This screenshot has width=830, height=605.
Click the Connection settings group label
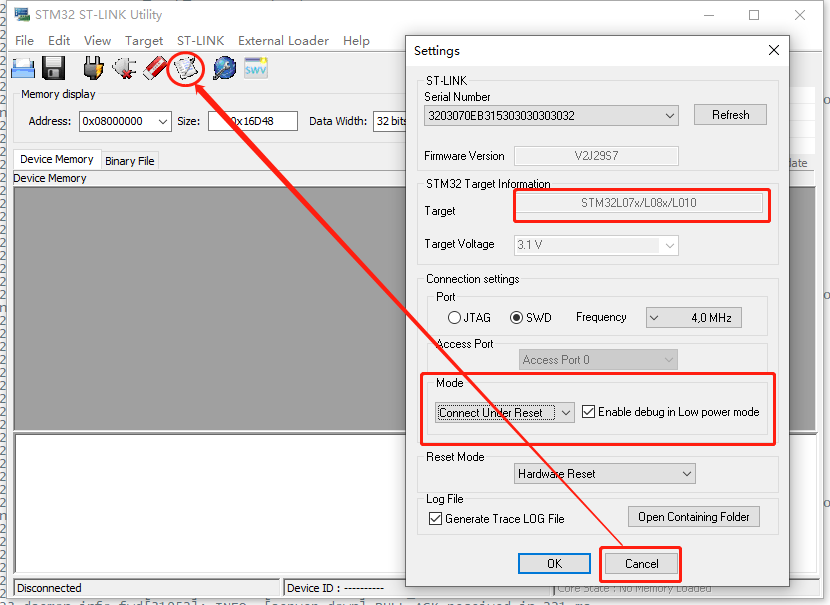(473, 279)
